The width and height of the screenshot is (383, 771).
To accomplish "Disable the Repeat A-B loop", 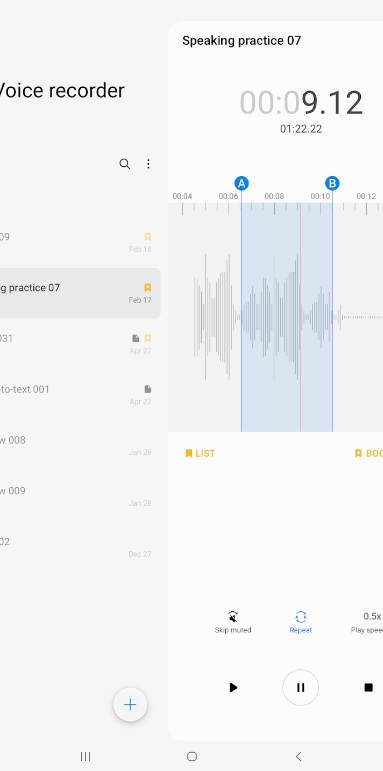I will (x=300, y=622).
